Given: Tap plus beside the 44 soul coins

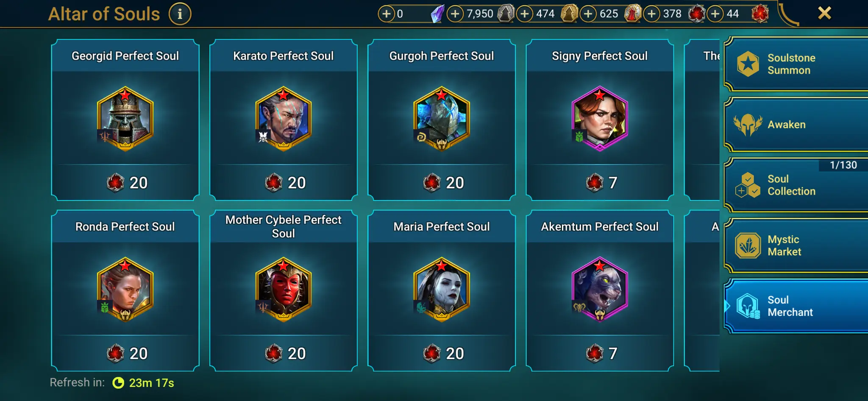Looking at the screenshot, I should [715, 14].
